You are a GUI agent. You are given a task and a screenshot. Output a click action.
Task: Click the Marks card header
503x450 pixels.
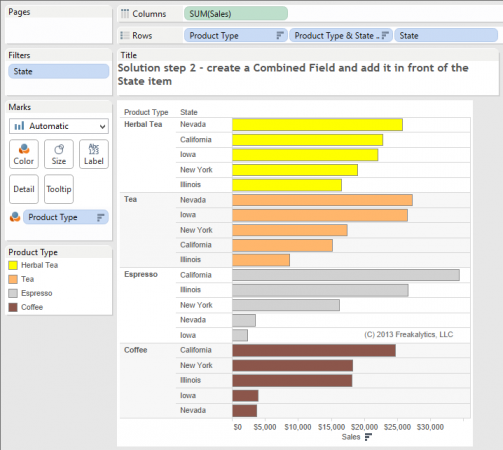pos(20,107)
